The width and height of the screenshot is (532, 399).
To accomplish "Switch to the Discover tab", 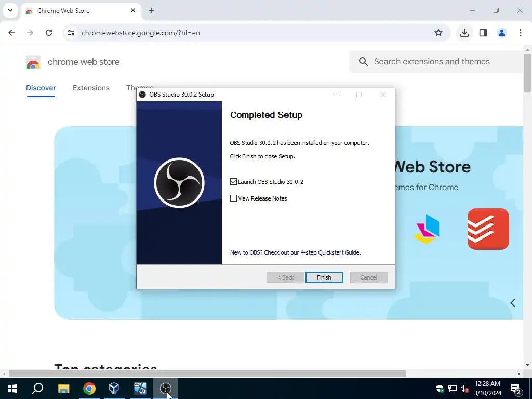I will 41,88.
